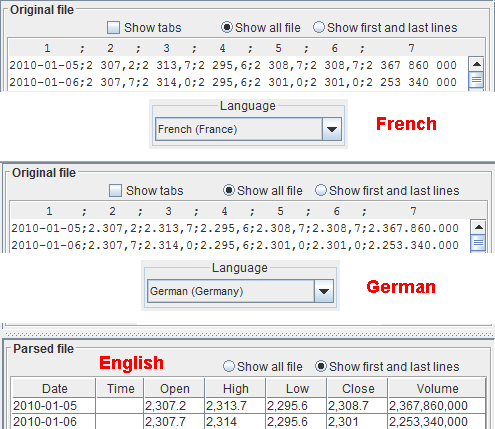Click French line starting 2010-01-06;2 307,7

(x=233, y=82)
